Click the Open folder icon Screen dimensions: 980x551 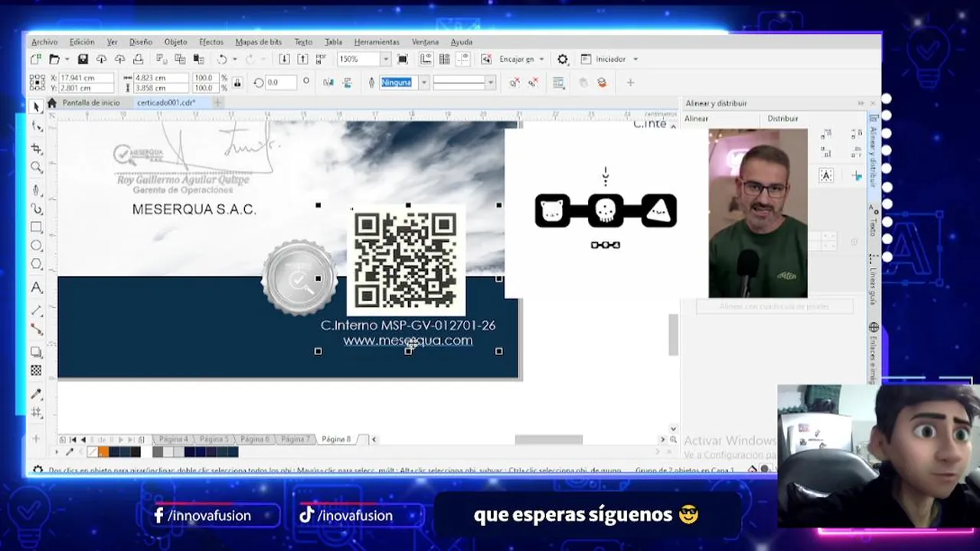(54, 59)
